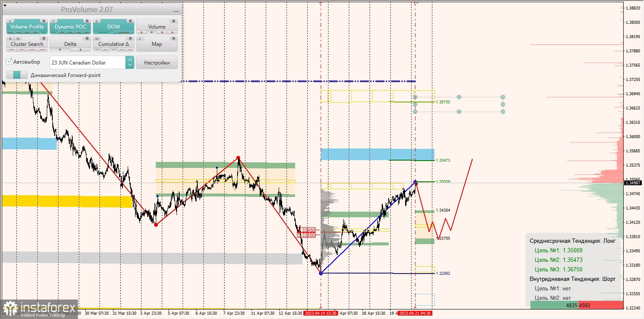Viewport: 644px width, 319px height.
Task: Select the green line segment under Dynamic POC
Action: pos(54,32)
